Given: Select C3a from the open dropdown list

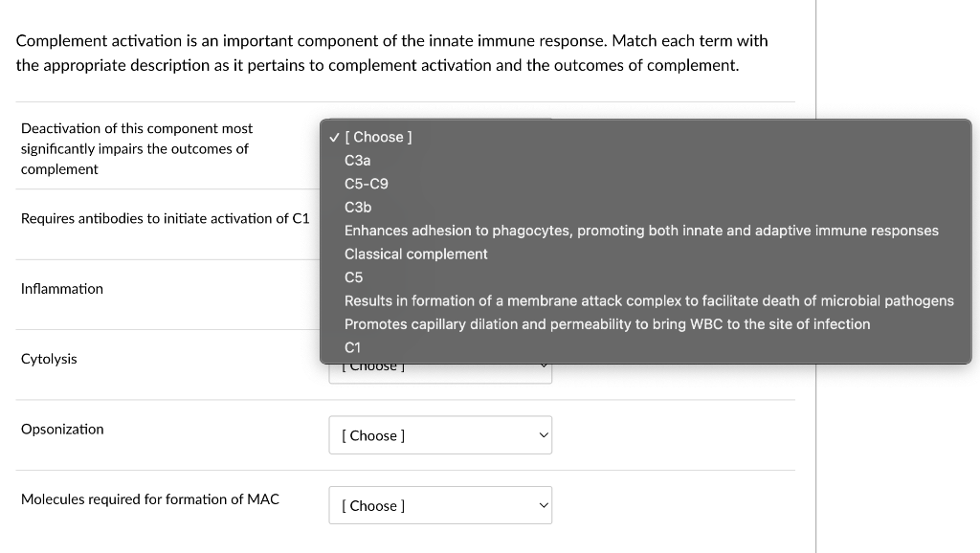Looking at the screenshot, I should click(356, 160).
